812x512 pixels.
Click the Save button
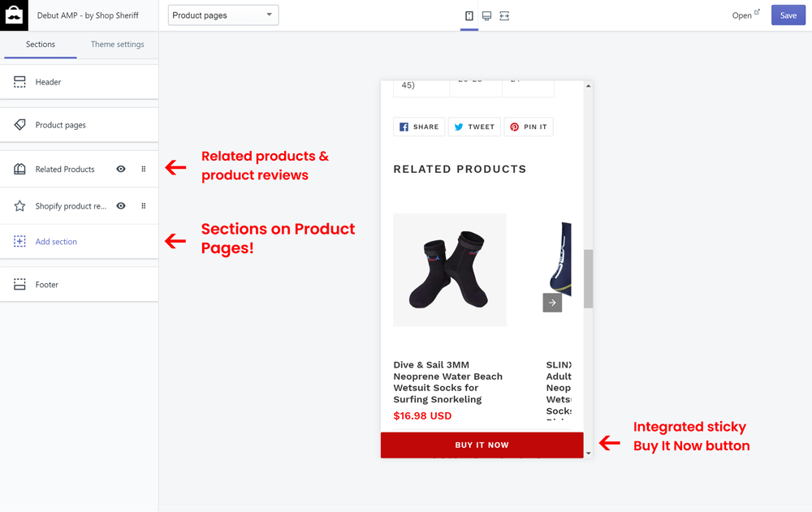coord(788,15)
